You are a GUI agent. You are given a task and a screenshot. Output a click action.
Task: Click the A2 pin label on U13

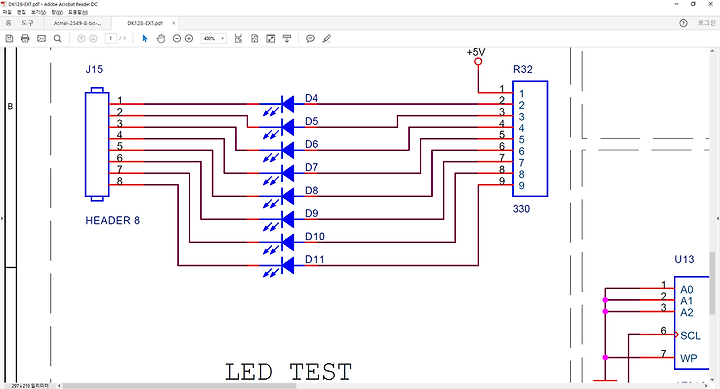coord(686,313)
